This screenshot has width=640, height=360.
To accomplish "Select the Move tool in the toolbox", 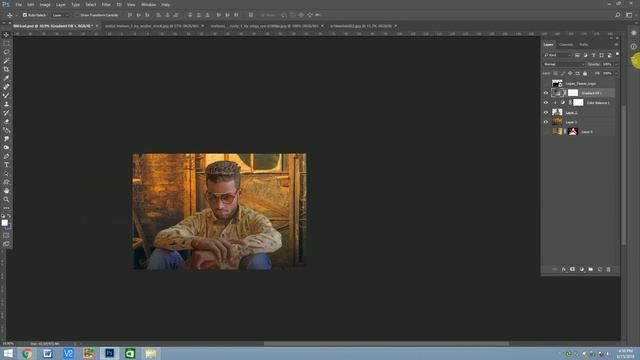I will pyautogui.click(x=6, y=35).
